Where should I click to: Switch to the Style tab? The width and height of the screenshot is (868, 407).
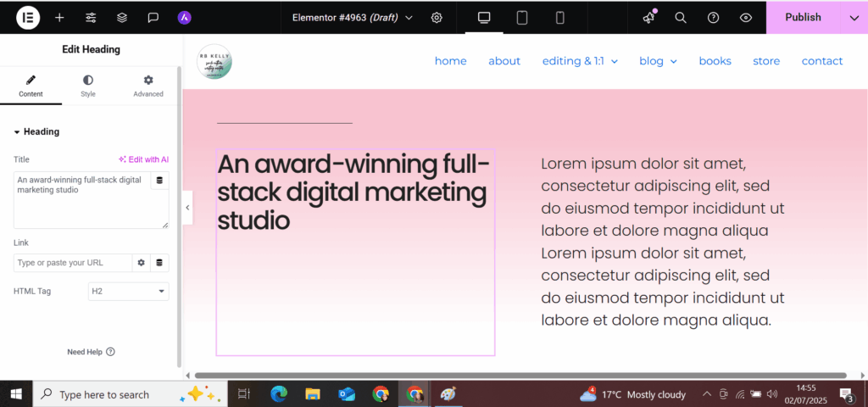(x=88, y=87)
